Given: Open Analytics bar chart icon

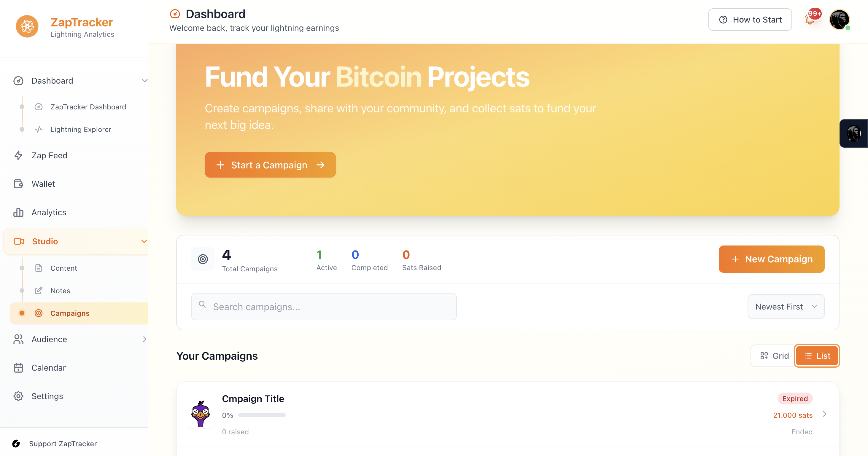Looking at the screenshot, I should point(18,213).
